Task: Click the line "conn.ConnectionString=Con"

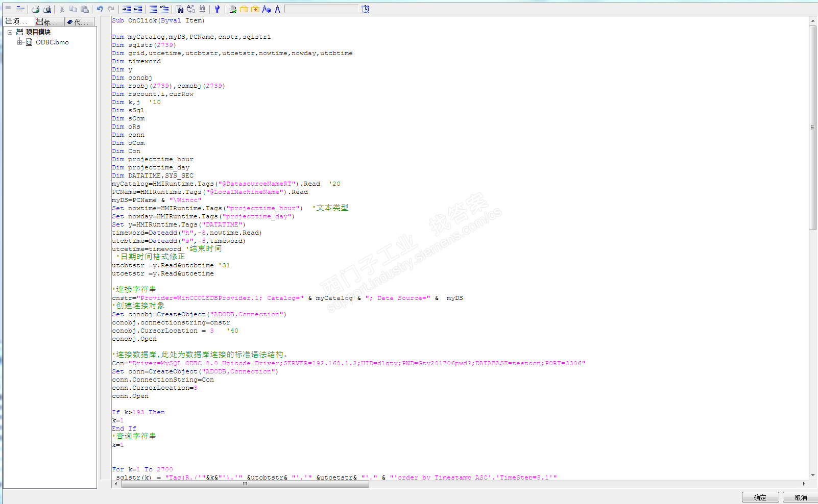Action: [x=163, y=380]
